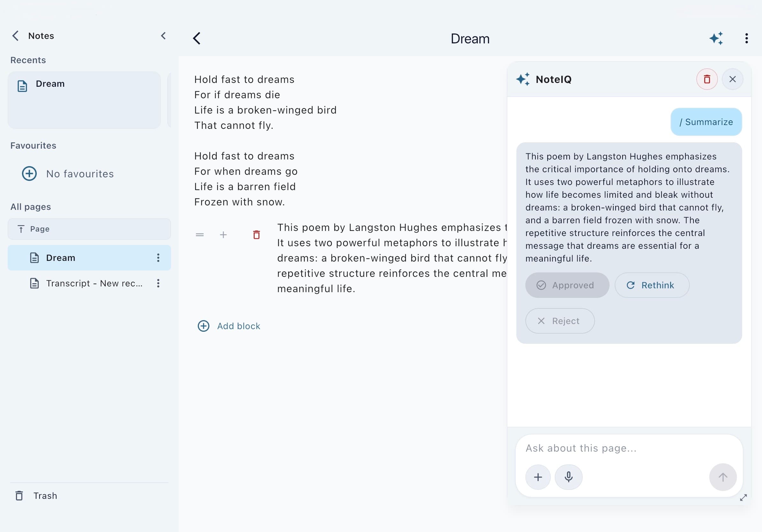Insert a block with the small plus icon
The width and height of the screenshot is (762, 532).
[x=223, y=235]
